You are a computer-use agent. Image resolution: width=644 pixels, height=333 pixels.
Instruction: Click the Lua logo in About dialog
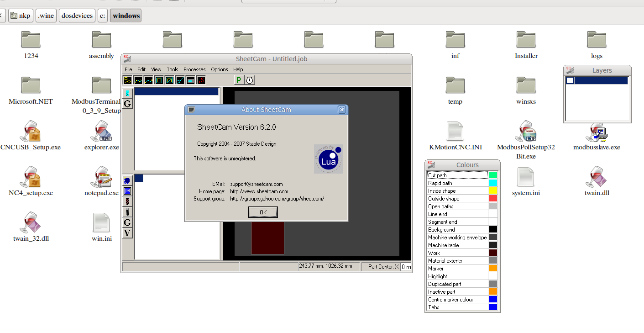point(329,159)
